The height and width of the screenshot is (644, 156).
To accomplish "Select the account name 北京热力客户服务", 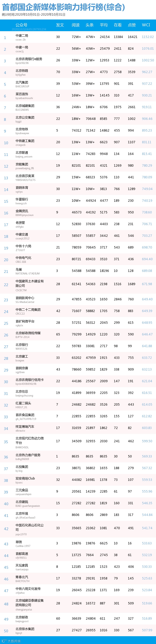I will 28,455.
